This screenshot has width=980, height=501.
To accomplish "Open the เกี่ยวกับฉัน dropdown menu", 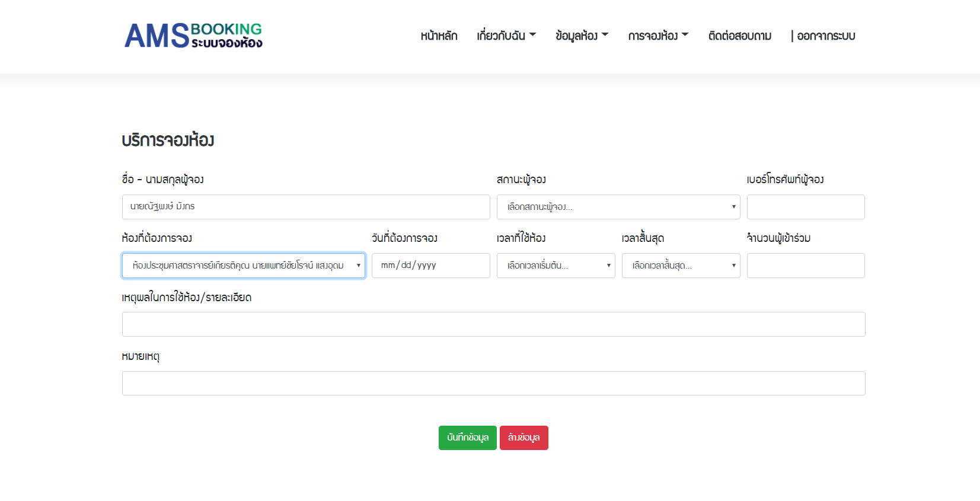I will click(506, 36).
